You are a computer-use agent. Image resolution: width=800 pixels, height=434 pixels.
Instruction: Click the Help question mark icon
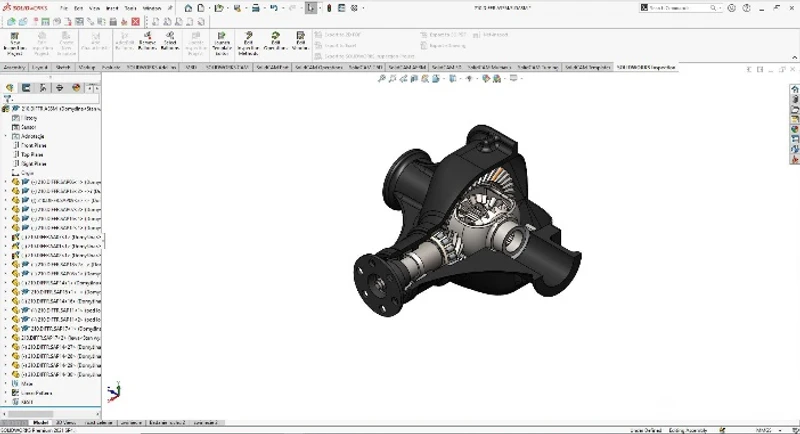746,8
